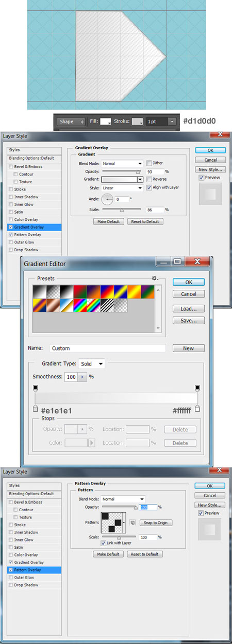
Task: Open the Gradient Type dropdown showing Solid
Action: (x=91, y=363)
